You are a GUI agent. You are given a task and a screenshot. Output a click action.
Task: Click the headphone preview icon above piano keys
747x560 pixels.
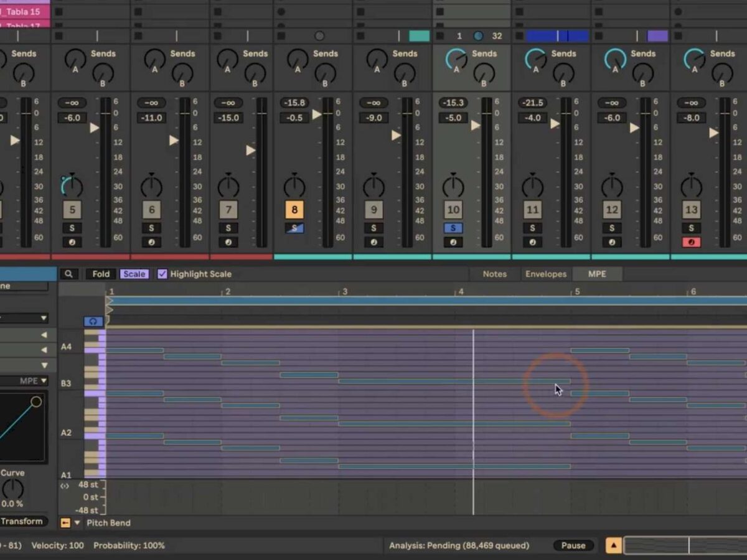click(93, 321)
